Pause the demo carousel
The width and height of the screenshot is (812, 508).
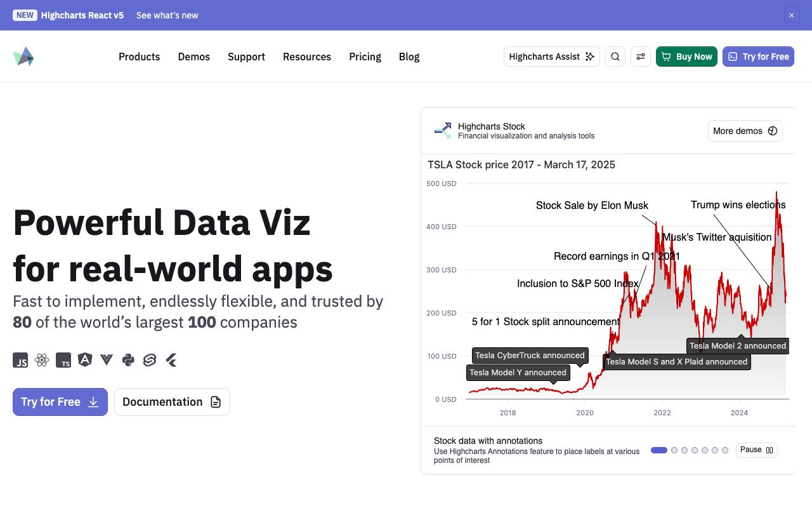pyautogui.click(x=757, y=450)
